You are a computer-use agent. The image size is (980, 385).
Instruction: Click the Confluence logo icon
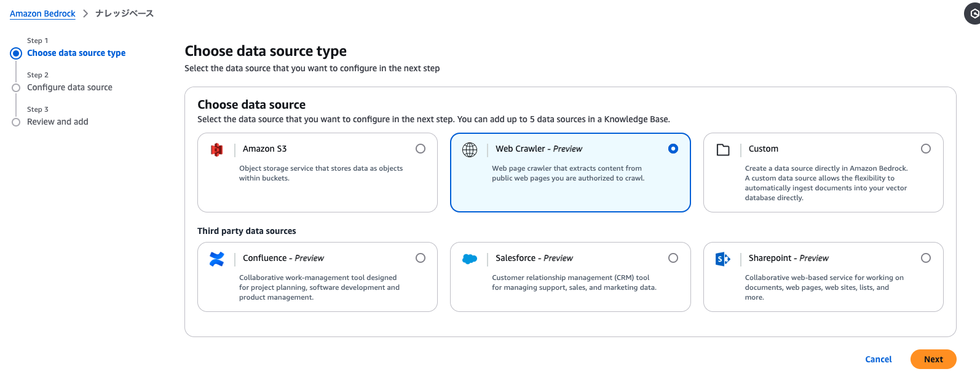(x=216, y=259)
